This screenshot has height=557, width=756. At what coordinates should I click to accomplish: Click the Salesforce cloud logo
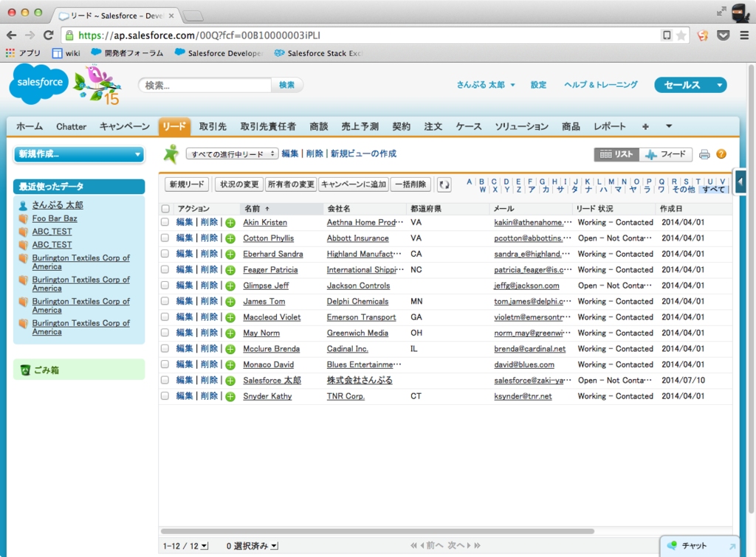coord(39,84)
